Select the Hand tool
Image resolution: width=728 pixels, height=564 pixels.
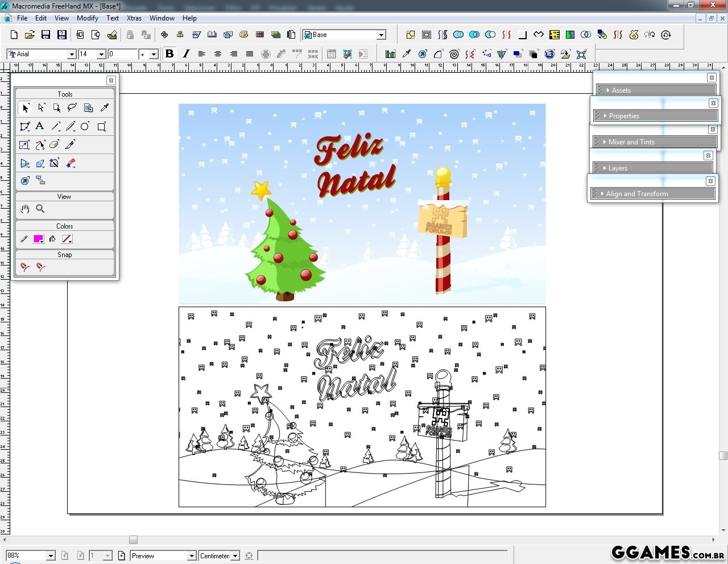(25, 209)
